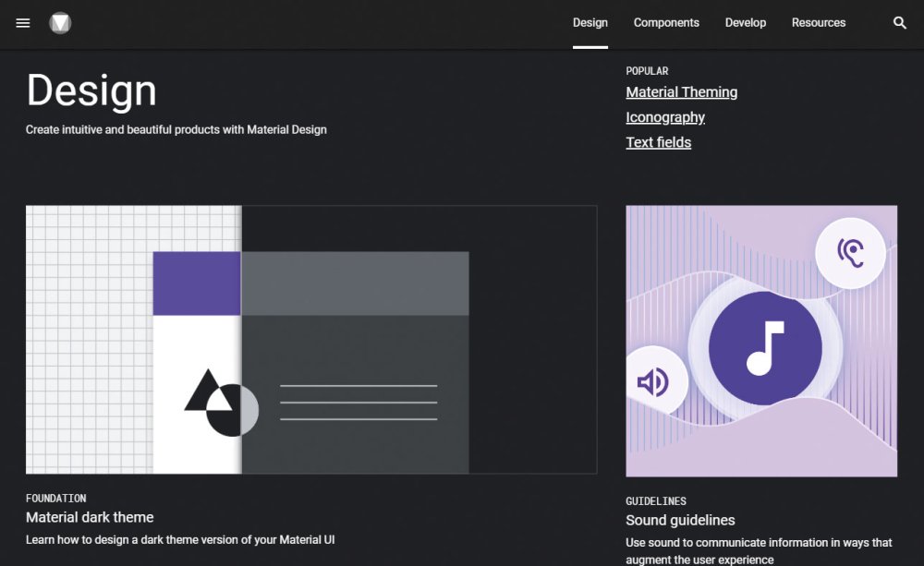Follow the Material Theming link

(x=681, y=92)
